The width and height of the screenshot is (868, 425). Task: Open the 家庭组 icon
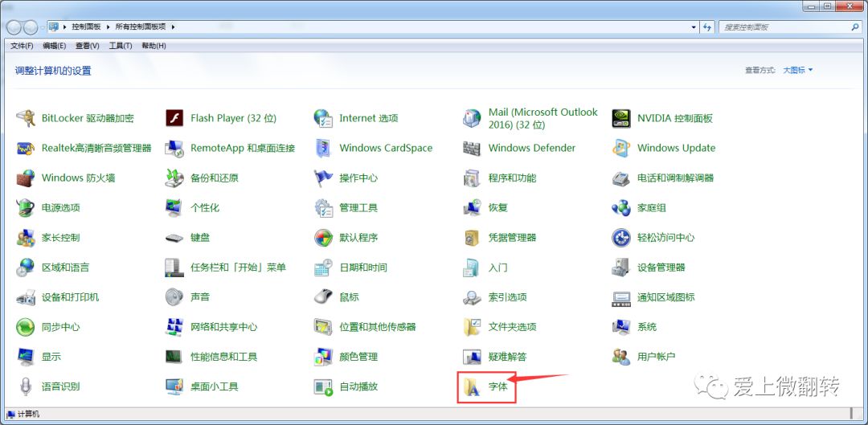[x=621, y=207]
